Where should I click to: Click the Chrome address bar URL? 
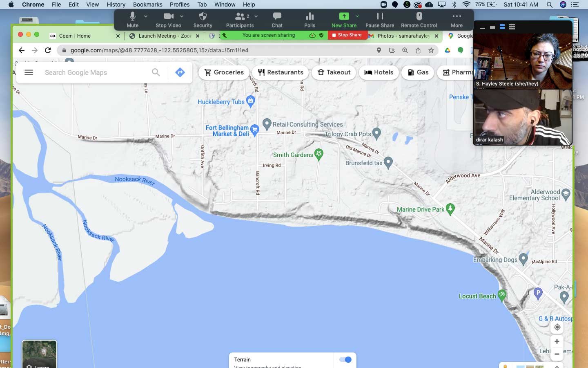tap(159, 50)
